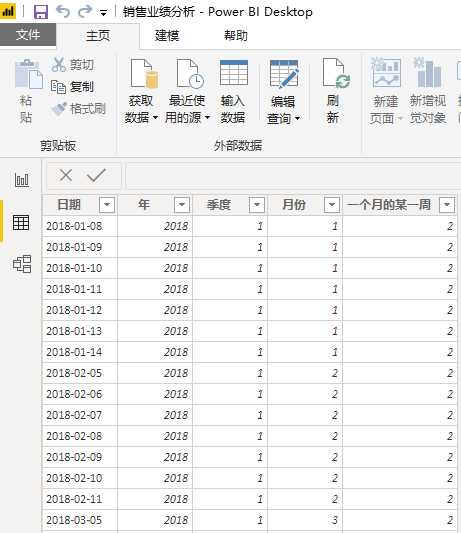The image size is (461, 533).
Task: Click 新建页面 new page icon
Action: (386, 73)
